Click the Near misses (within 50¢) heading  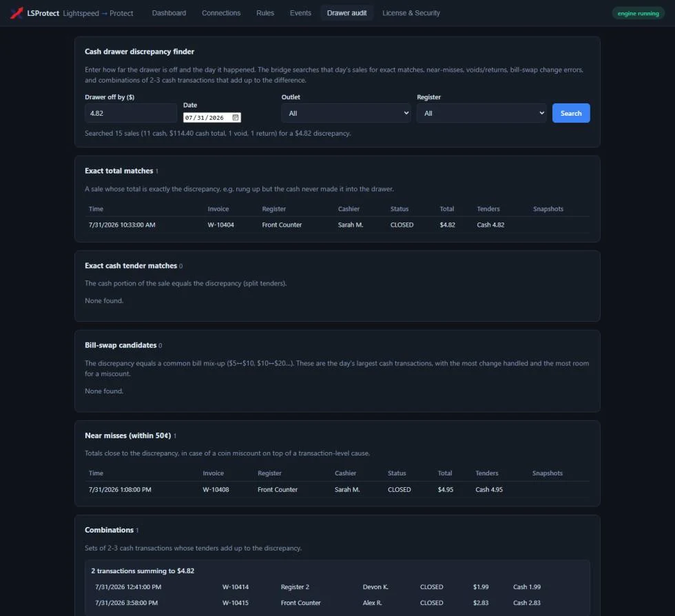coord(128,436)
